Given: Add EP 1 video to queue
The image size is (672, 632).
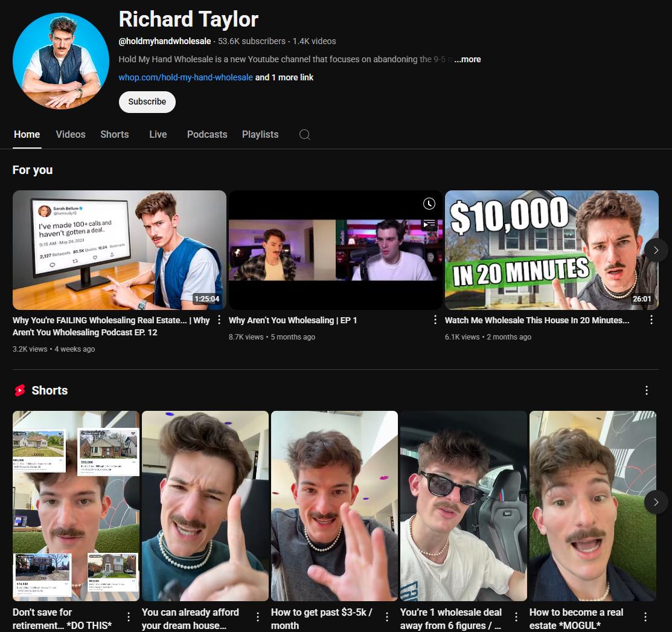Looking at the screenshot, I should pyautogui.click(x=429, y=224).
